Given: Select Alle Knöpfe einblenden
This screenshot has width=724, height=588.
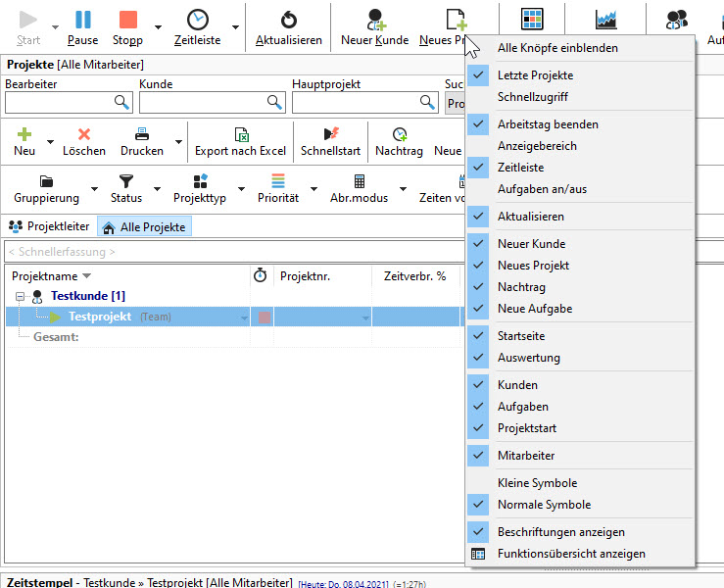Looking at the screenshot, I should pos(580,48).
